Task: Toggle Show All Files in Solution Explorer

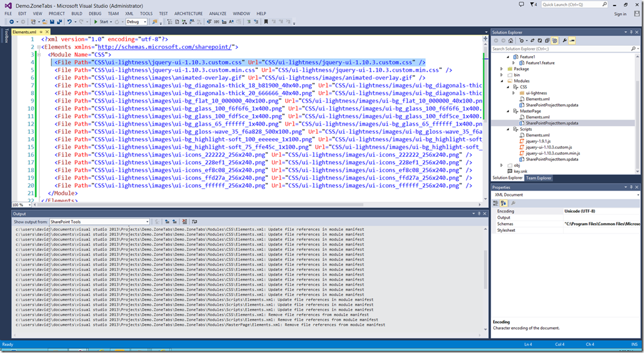Action: 554,41
